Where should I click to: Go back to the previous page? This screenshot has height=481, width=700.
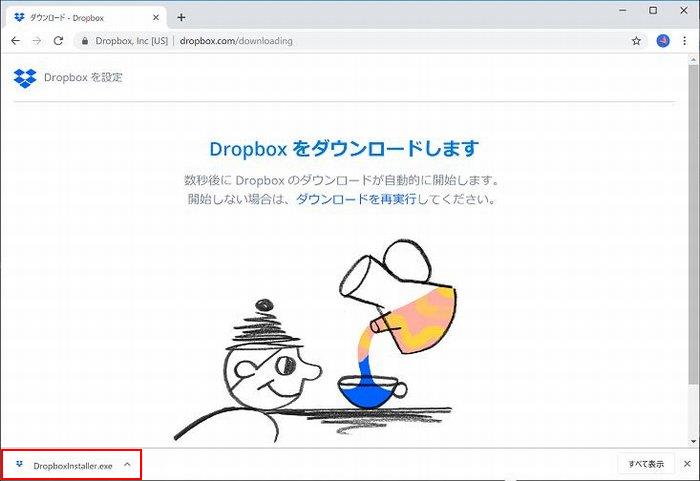click(x=16, y=41)
